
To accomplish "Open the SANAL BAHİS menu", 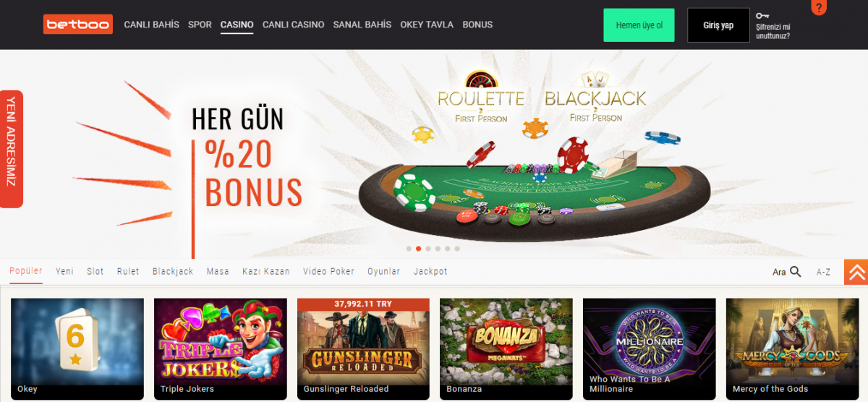I will 362,25.
